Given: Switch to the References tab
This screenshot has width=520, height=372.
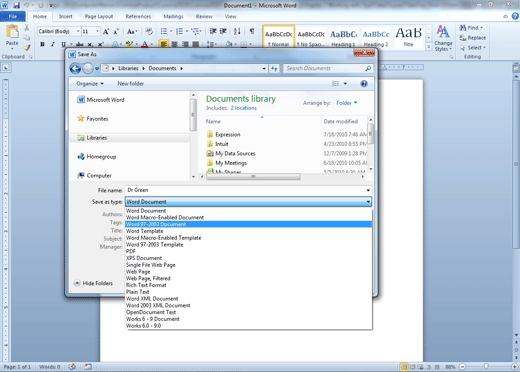Looking at the screenshot, I should pos(138,16).
